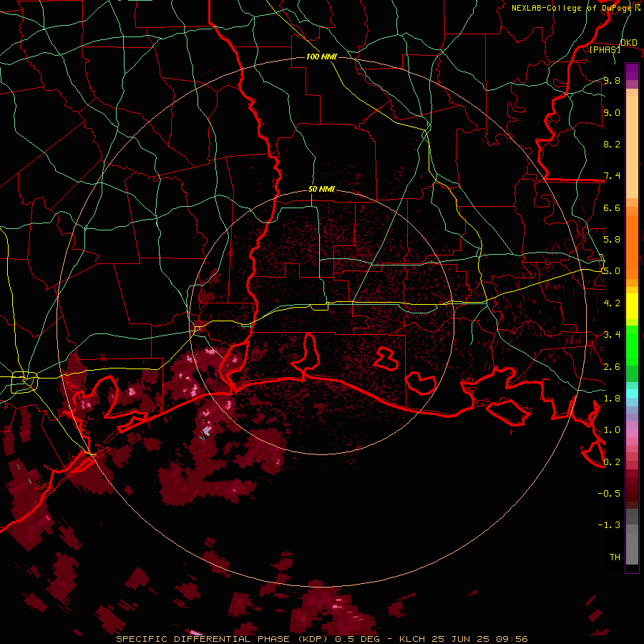Click the 9.0 value on the color scale
The width and height of the screenshot is (644, 644).
[x=612, y=112]
